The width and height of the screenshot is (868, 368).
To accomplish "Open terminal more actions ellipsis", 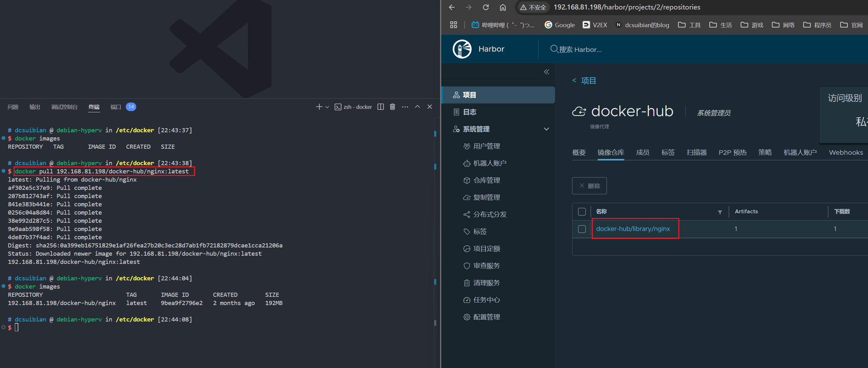I will [x=405, y=107].
